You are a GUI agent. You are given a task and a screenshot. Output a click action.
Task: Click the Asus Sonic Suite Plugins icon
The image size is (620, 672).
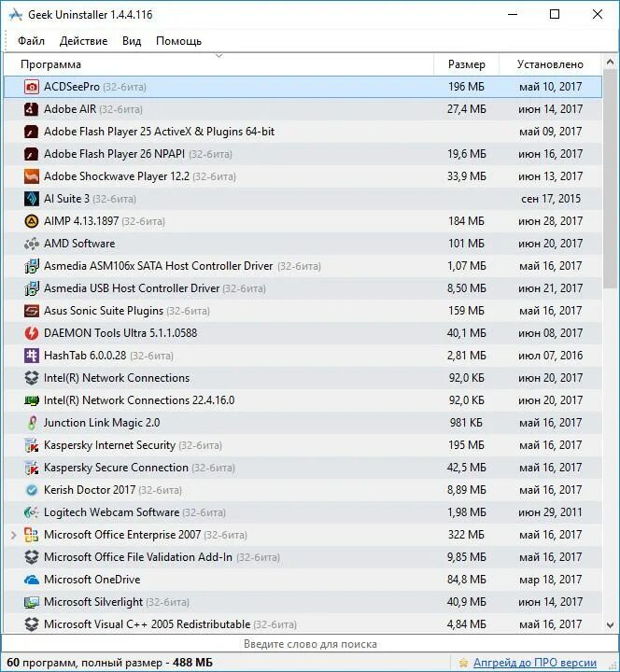tap(32, 311)
